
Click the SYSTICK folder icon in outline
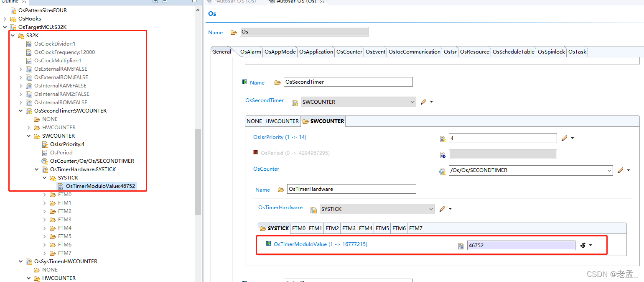tap(53, 178)
